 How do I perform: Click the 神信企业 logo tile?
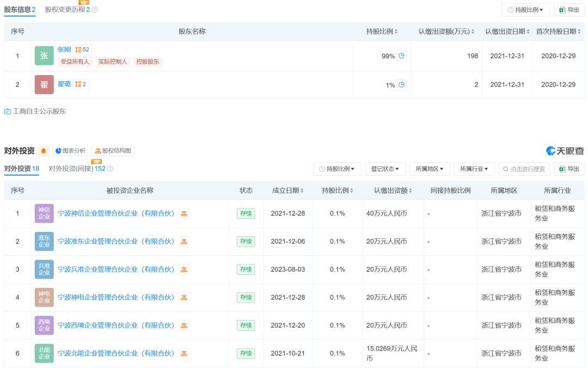[x=44, y=213]
